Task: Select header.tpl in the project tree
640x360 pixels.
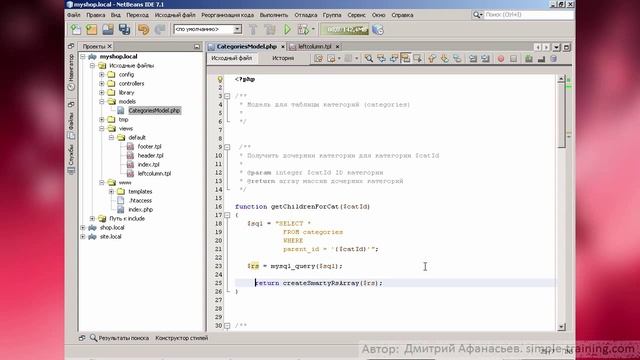Action: [x=151, y=156]
